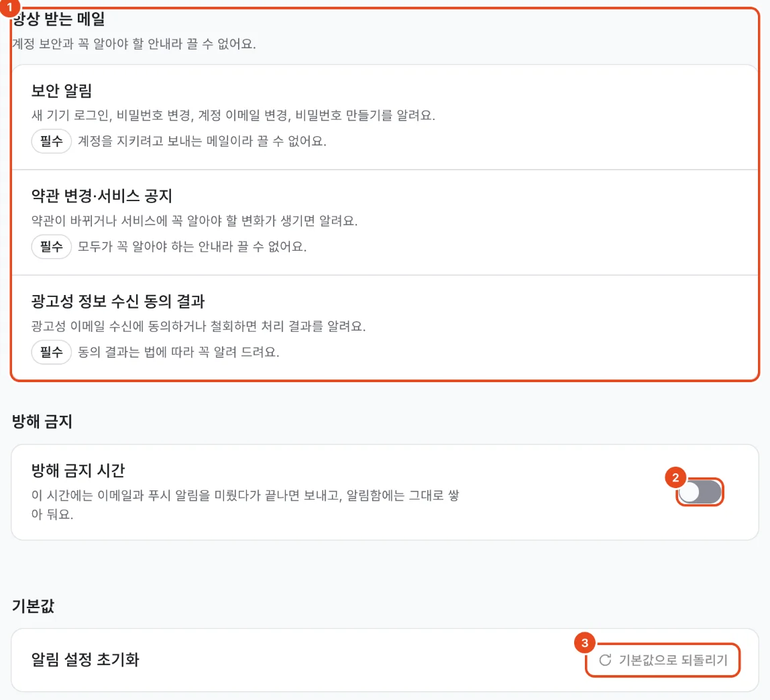Click the 기본값 section heading
Screen dimensions: 770x700
(x=33, y=605)
